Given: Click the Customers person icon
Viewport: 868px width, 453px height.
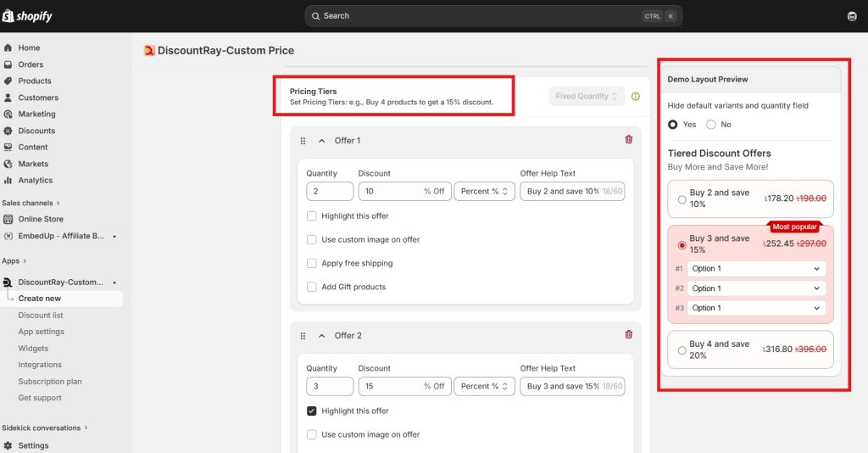Looking at the screenshot, I should (8, 98).
